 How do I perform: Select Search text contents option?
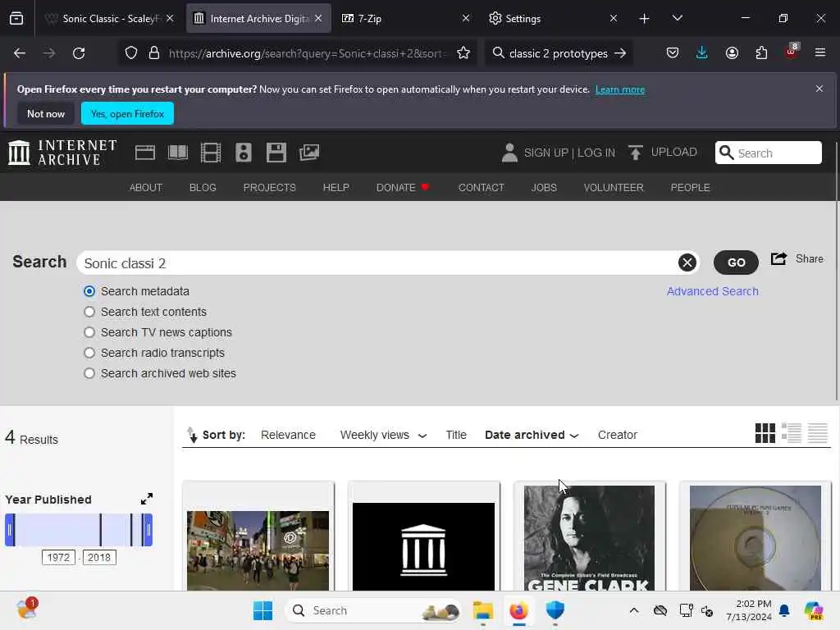click(89, 312)
